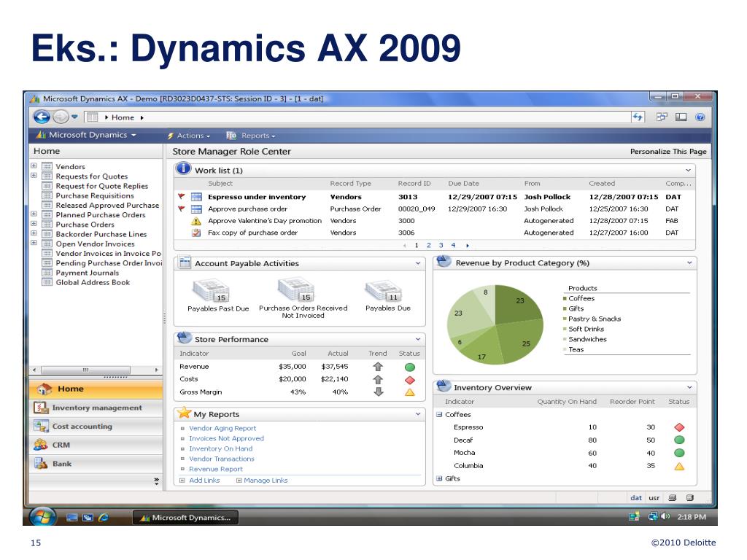This screenshot has width=747, height=560.
Task: Open Revenue by Product Category menu chevron
Action: coord(689,262)
